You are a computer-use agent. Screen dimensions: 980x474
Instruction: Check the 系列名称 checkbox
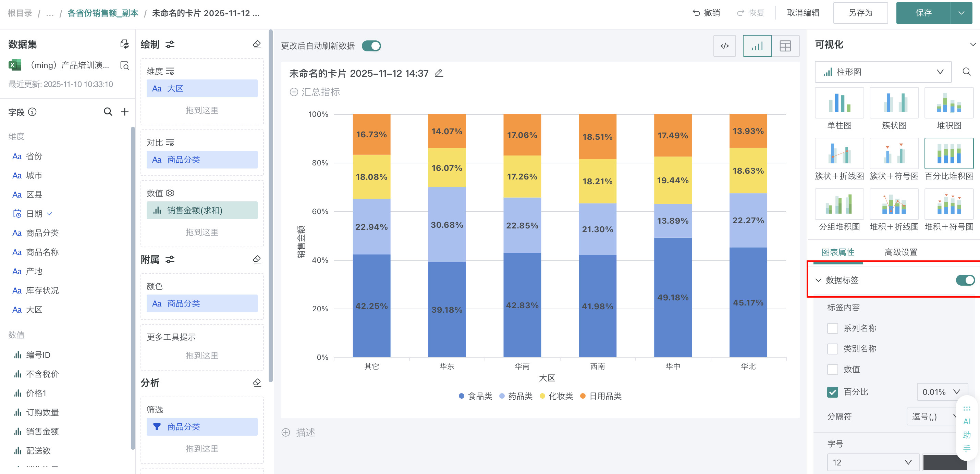point(832,328)
